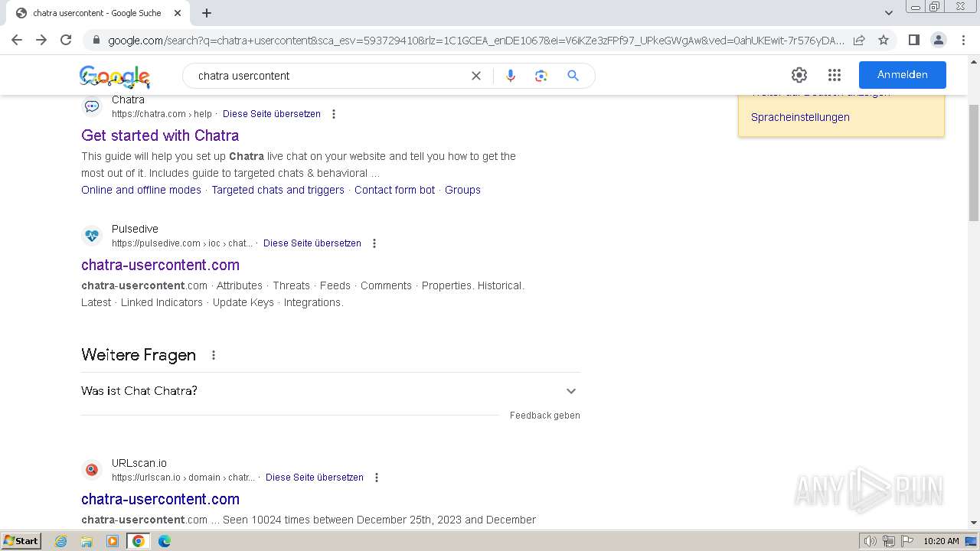The width and height of the screenshot is (980, 551).
Task: Open a new browser tab
Action: 207,13
